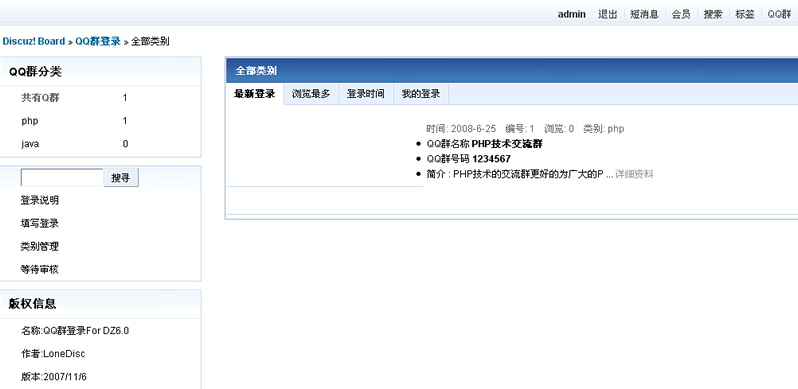798x389 pixels.
Task: Open 登录说明 link
Action: (x=40, y=201)
